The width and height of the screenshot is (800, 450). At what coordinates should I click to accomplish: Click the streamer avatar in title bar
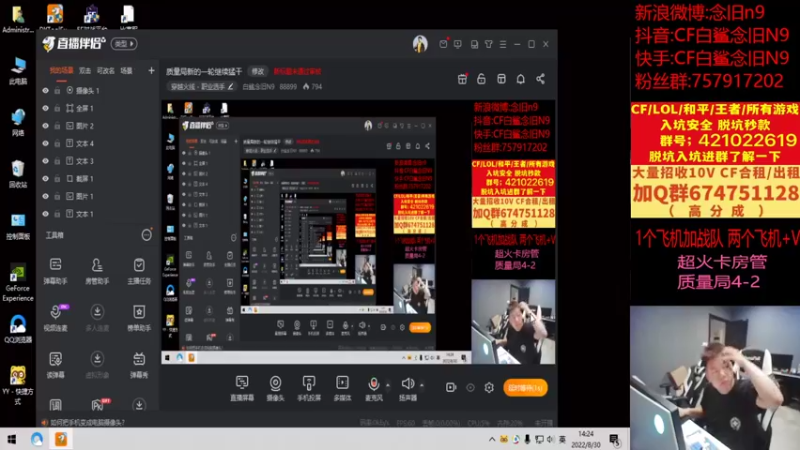[420, 44]
